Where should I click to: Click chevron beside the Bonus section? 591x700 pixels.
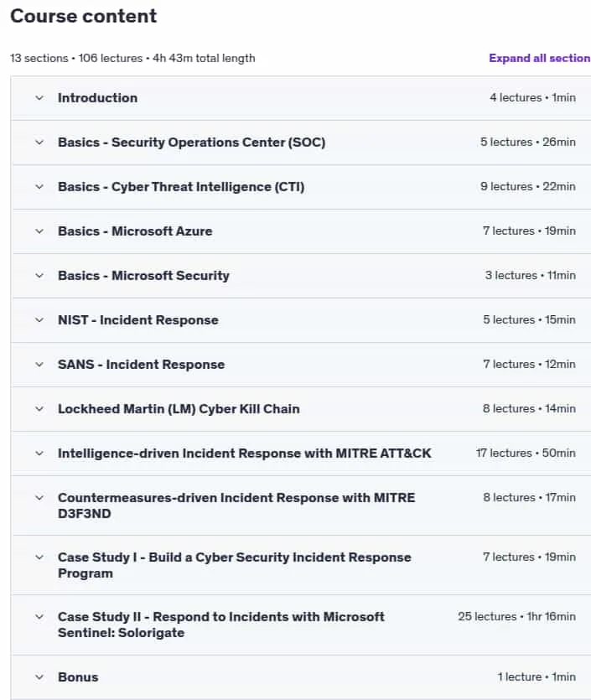[x=39, y=677]
